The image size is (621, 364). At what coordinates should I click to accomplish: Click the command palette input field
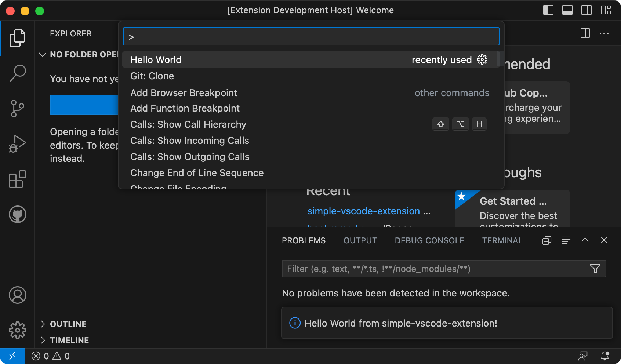point(311,36)
